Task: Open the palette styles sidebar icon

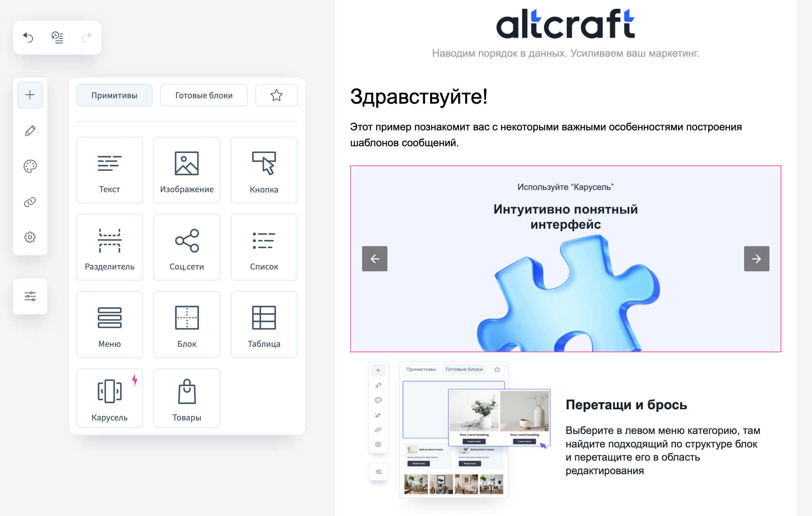Action: 30,166
